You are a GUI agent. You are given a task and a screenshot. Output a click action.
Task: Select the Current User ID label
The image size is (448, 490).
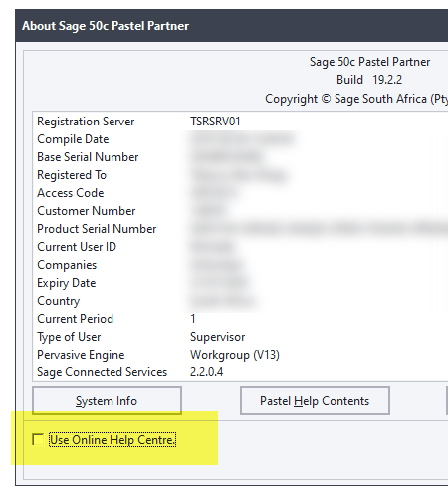(x=77, y=247)
